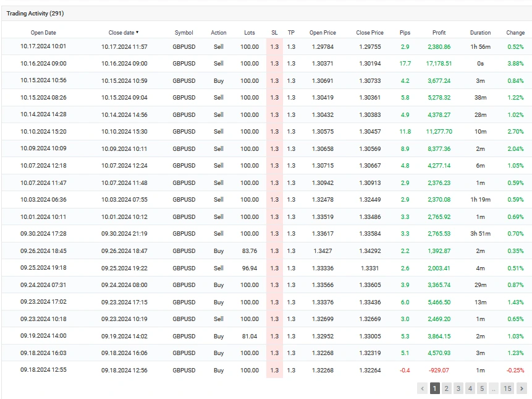Select lots value 96.94
This screenshot has width=532, height=399.
click(x=250, y=268)
